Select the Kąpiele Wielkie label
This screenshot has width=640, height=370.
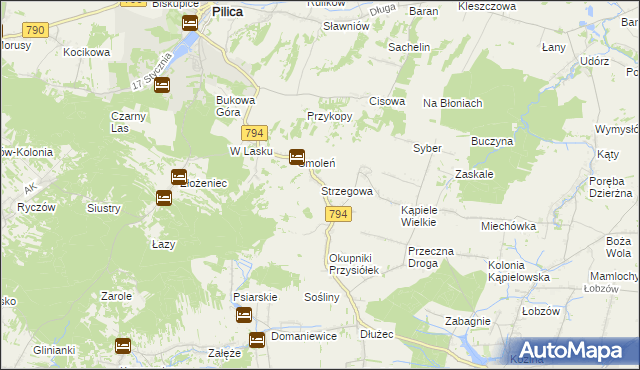point(419,216)
